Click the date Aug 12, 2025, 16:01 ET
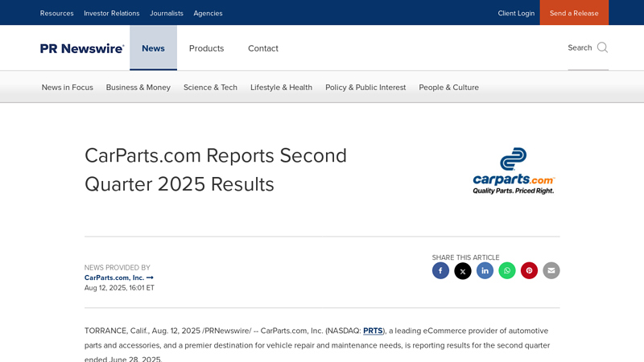The height and width of the screenshot is (362, 644). (x=119, y=288)
